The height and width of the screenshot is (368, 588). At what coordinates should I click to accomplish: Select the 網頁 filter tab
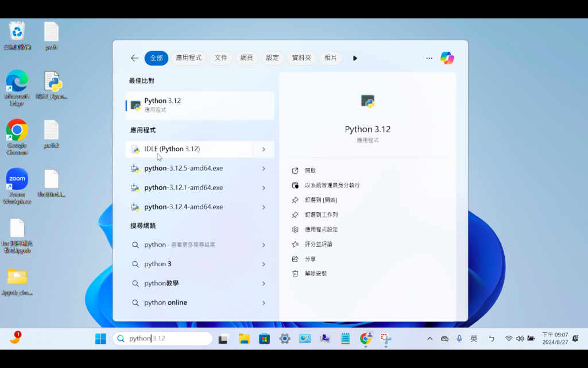(246, 58)
